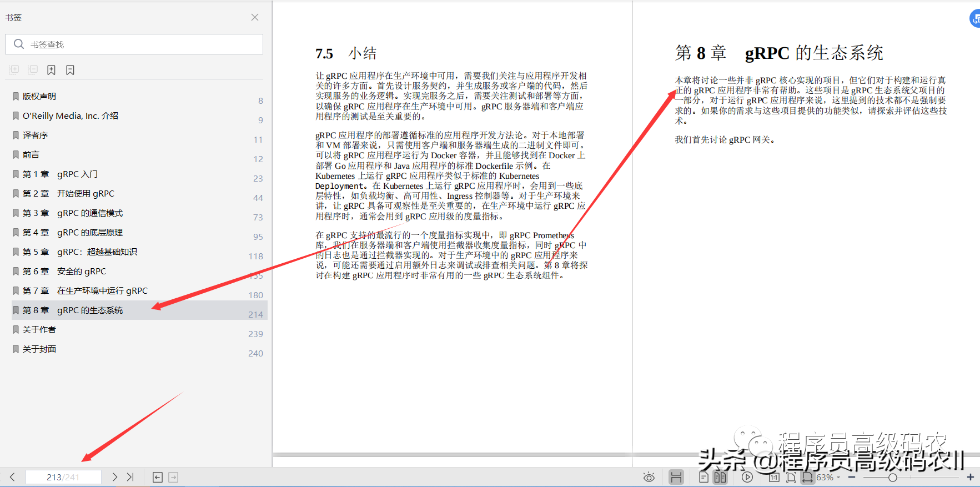This screenshot has width=980, height=487.
Task: Toggle continuous scrolling view
Action: (x=676, y=478)
